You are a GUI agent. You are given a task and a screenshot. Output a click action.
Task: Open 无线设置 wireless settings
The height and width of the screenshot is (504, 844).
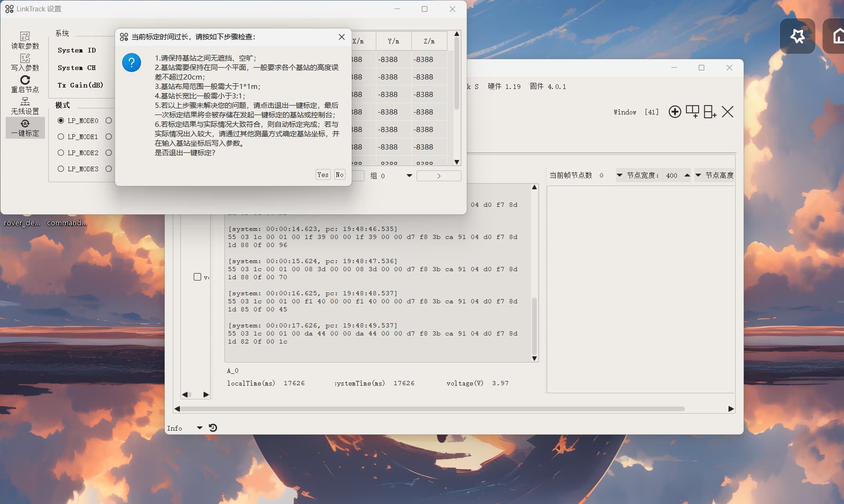point(25,102)
